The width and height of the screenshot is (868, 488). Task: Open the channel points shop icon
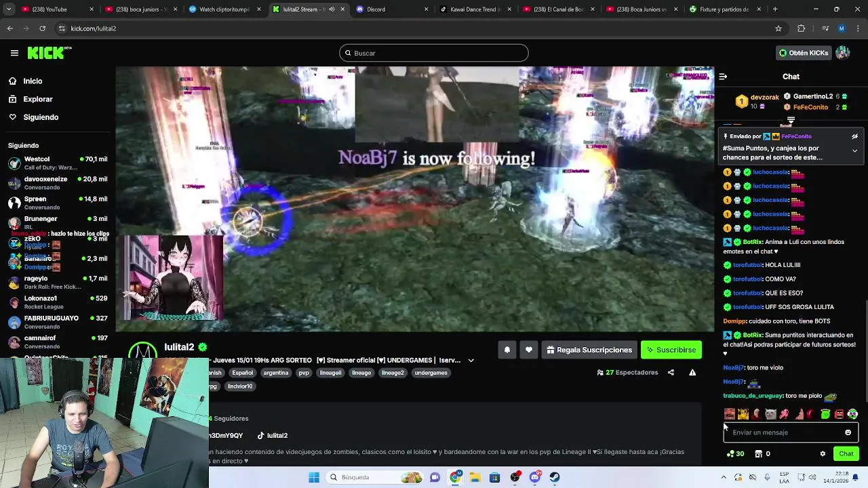point(758,453)
